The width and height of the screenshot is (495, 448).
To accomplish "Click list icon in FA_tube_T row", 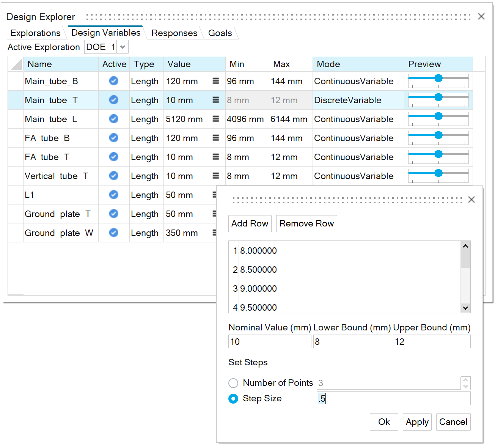I will pos(215,157).
